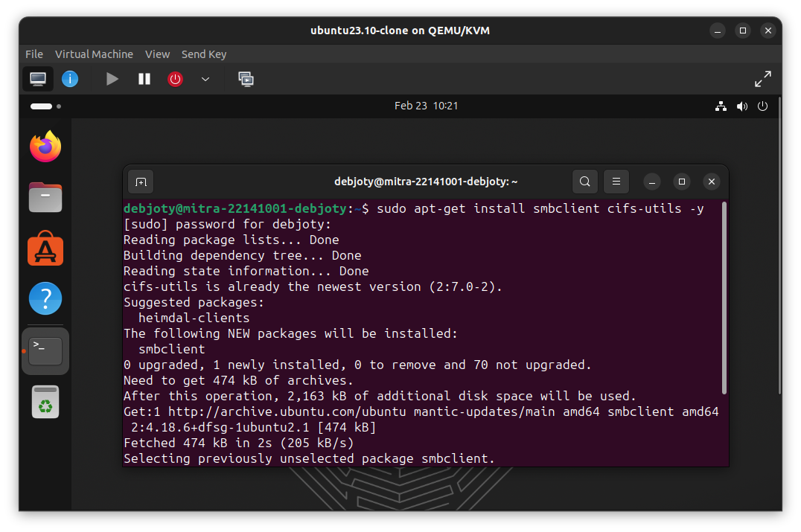The image size is (801, 532).
Task: Open the View menu
Action: point(157,54)
